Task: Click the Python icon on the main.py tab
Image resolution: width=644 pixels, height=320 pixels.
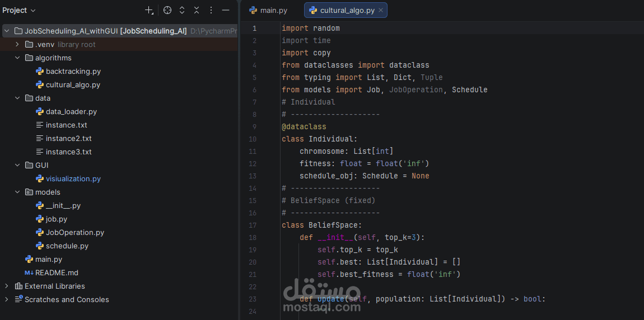Action: tap(253, 10)
